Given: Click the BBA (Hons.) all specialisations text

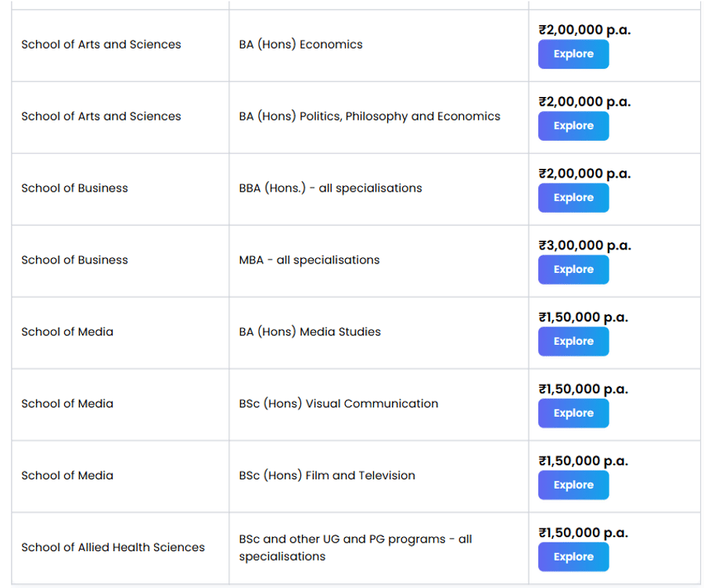Looking at the screenshot, I should (329, 188).
